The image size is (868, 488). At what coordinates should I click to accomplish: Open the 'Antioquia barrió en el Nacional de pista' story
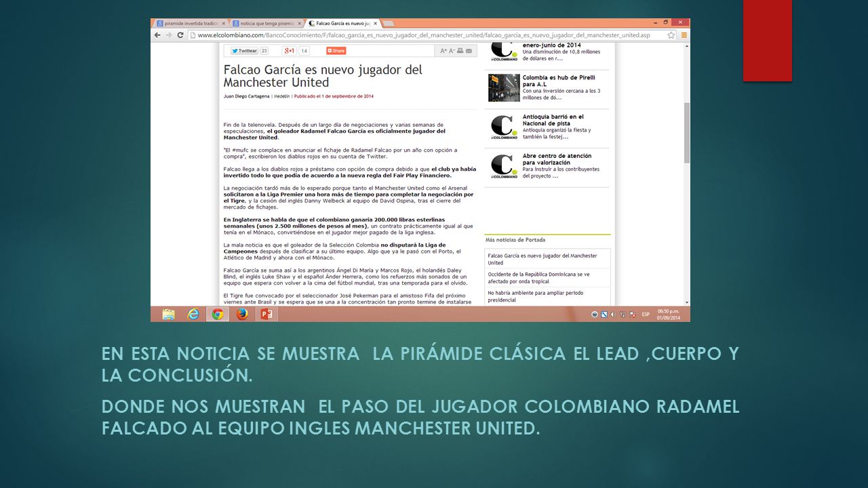pos(553,120)
